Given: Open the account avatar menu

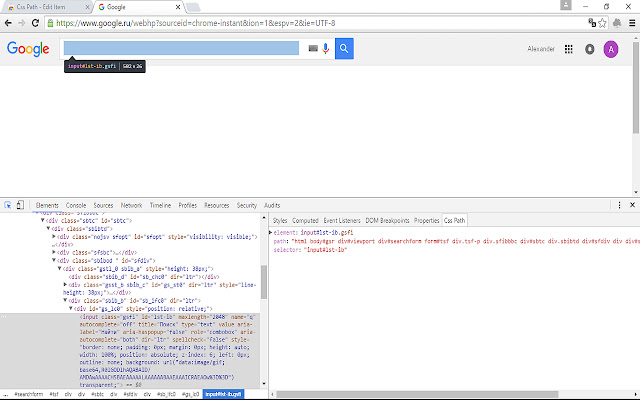Looking at the screenshot, I should coord(611,48).
